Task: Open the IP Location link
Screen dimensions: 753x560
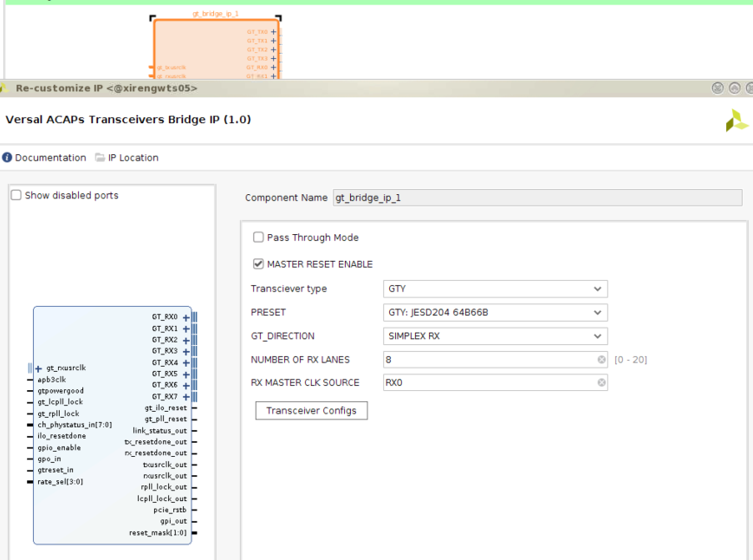Action: pos(133,158)
